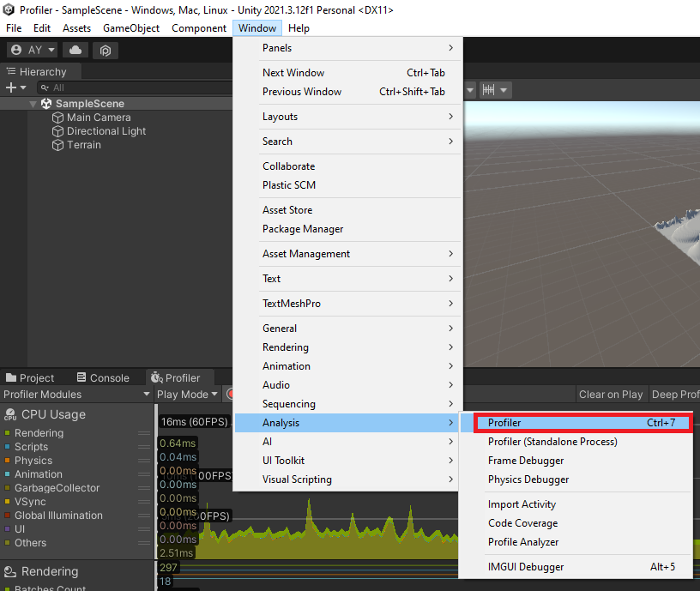Screen dimensions: 700x591
Task: Switch to the Console tab
Action: tap(103, 378)
